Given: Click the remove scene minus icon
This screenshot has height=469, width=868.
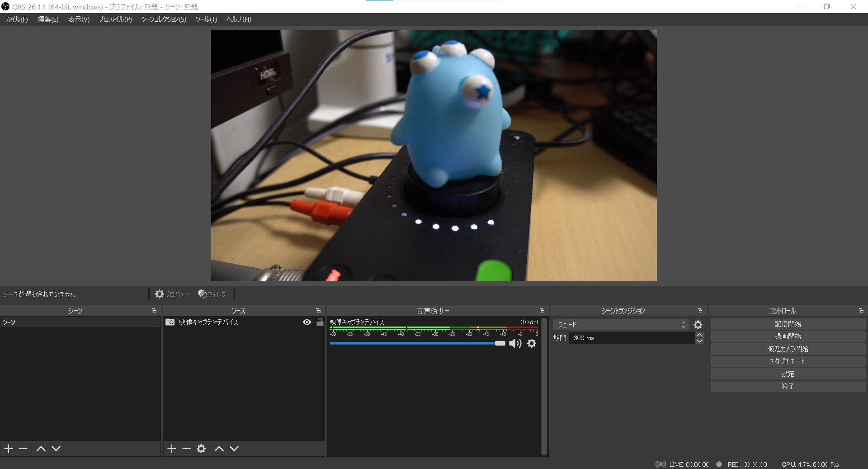Looking at the screenshot, I should pos(24,449).
